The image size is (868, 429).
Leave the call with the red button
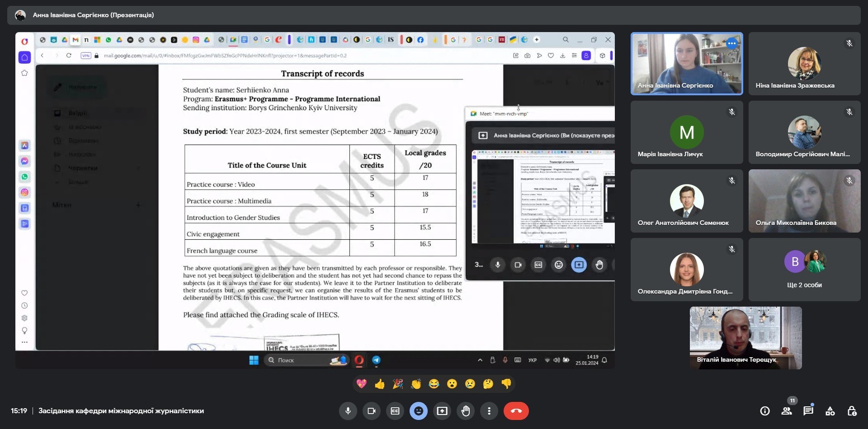tap(516, 411)
